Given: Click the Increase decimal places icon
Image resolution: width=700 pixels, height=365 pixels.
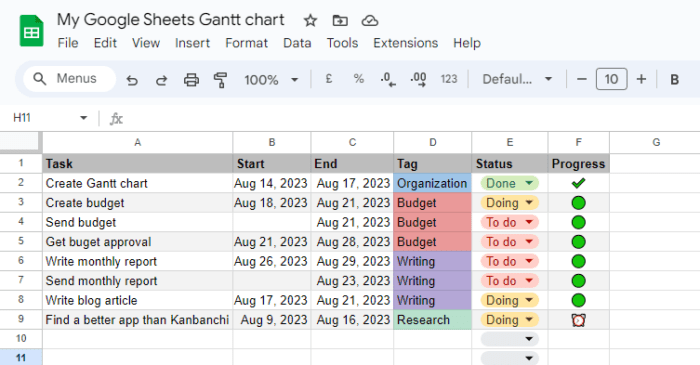Looking at the screenshot, I should coord(418,80).
